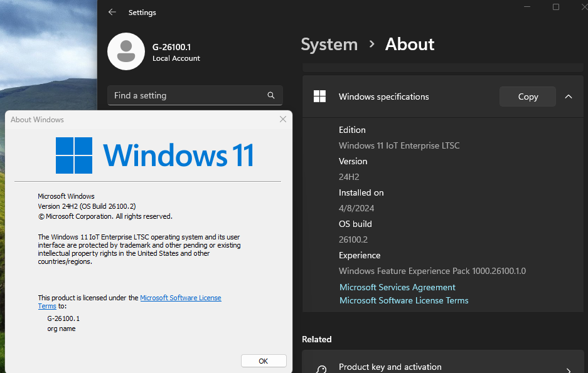The image size is (588, 373).
Task: Click the Version 24H2 (OS Build 26100.2) line in dialog
Action: (87, 206)
